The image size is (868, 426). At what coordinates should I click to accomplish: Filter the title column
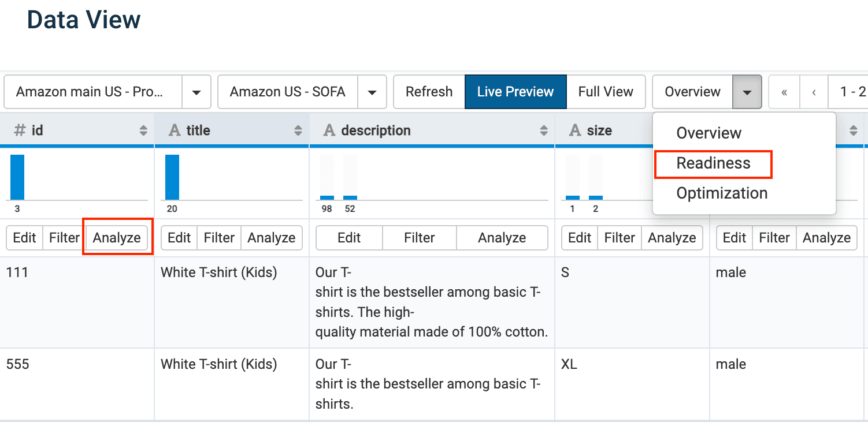(x=219, y=238)
